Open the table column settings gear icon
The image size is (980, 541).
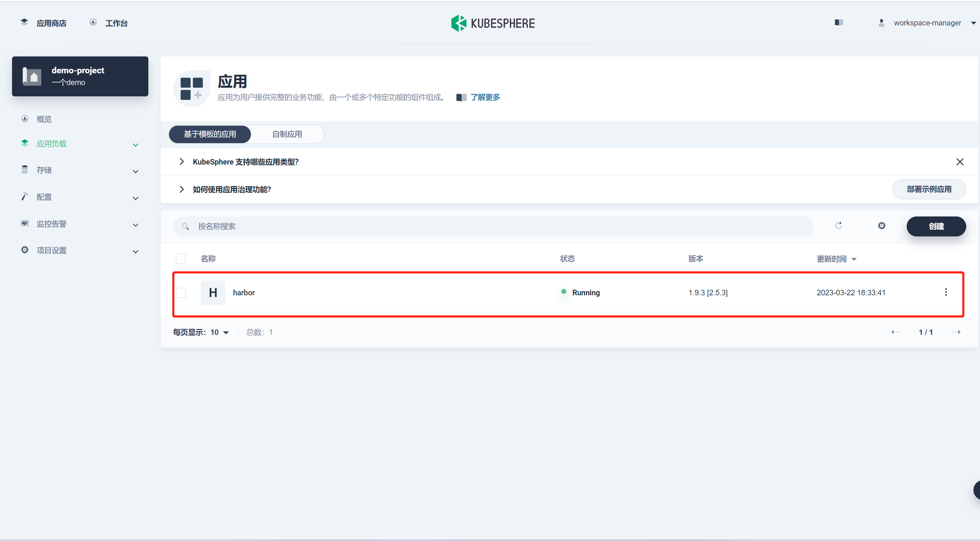click(x=882, y=226)
